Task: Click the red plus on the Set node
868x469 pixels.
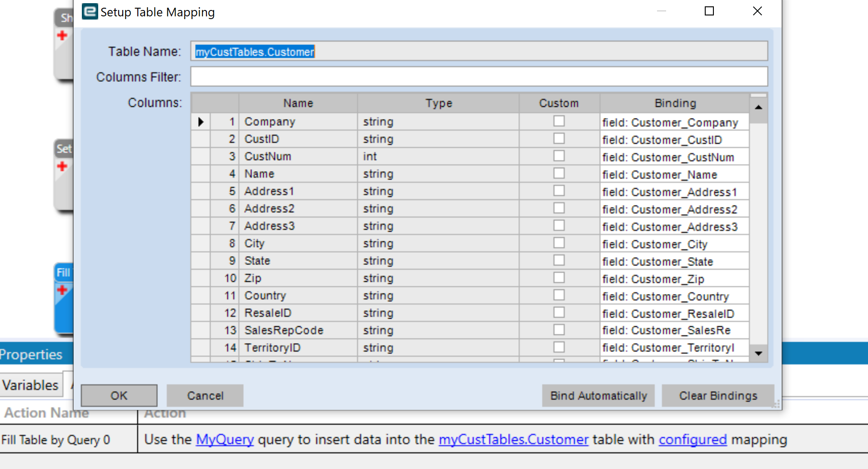Action: point(62,166)
